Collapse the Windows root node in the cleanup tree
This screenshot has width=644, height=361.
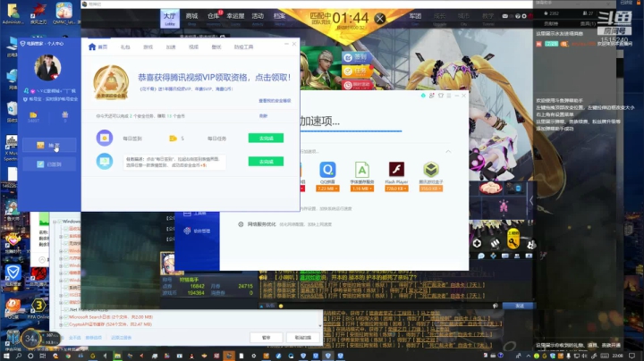(55, 222)
